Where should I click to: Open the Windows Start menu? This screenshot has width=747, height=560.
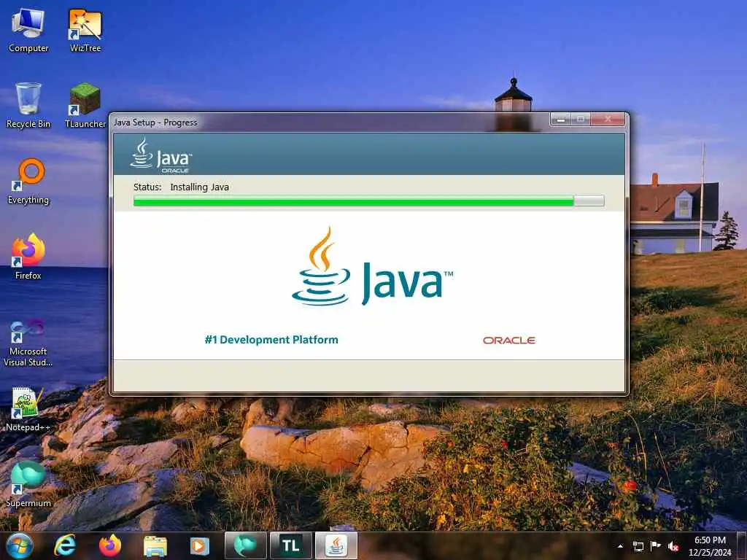pos(20,545)
